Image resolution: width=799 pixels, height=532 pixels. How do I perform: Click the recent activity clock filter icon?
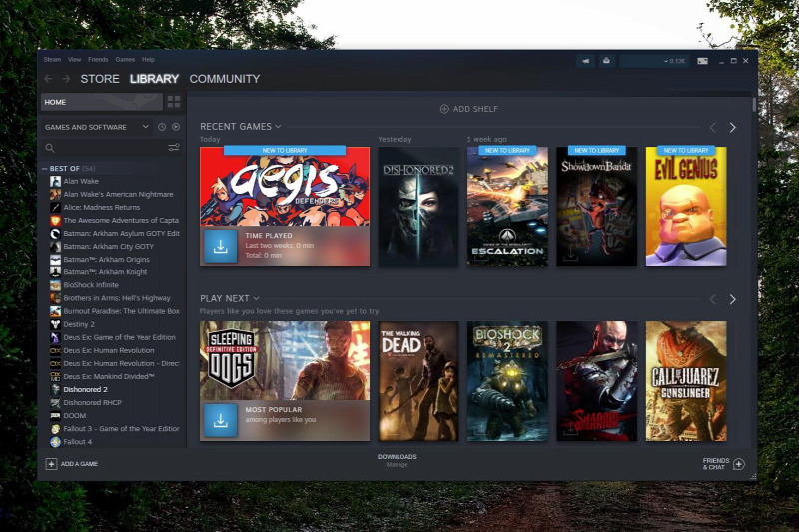(162, 127)
